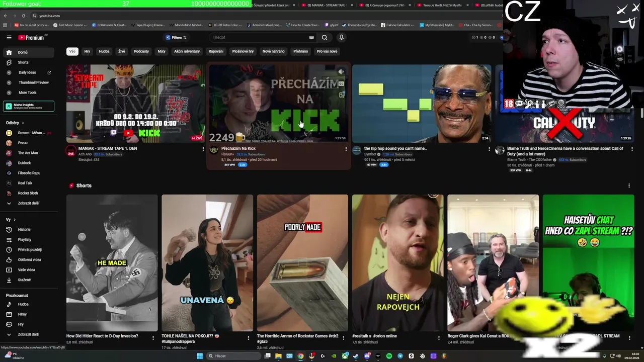Viewport: 644px width, 362px height.
Task: Open Hry under Prozkoumat
Action: 29,324
